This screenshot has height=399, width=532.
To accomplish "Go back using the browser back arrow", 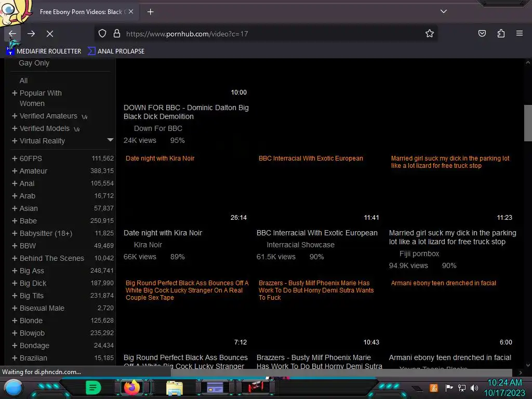I will [12, 34].
